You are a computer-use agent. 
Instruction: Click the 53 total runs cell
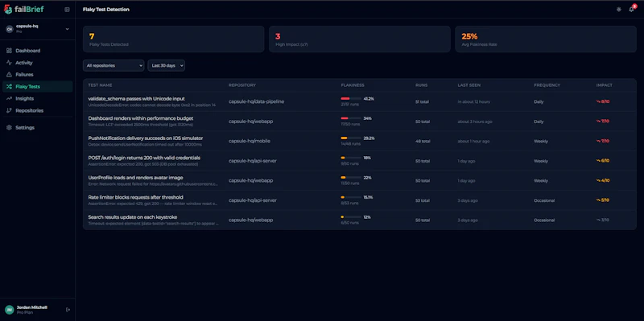423,200
